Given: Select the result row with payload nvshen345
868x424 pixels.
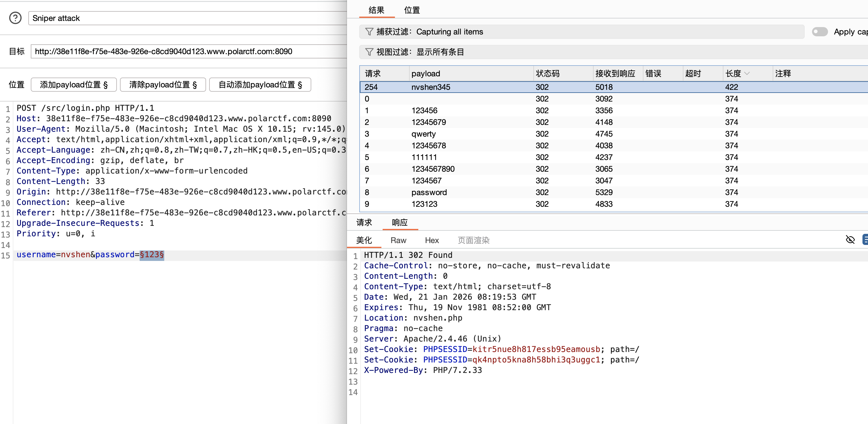Looking at the screenshot, I should (x=431, y=87).
